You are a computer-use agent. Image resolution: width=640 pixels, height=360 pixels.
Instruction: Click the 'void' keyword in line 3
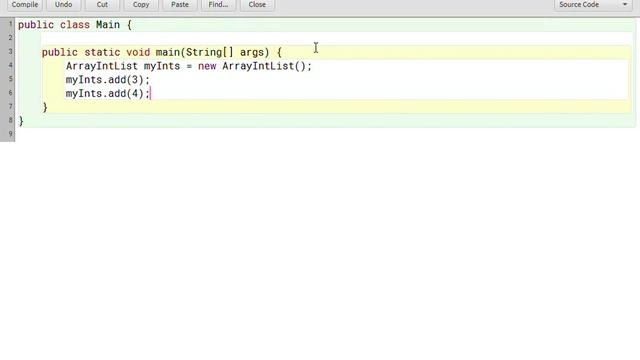coord(138,52)
